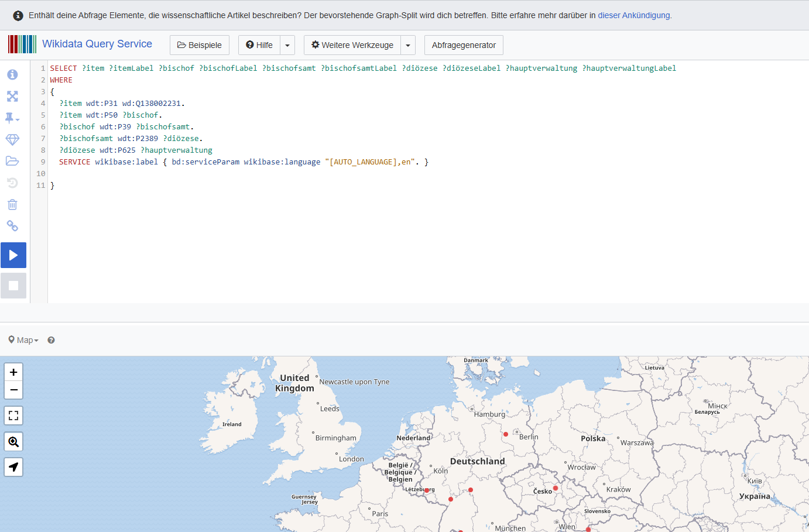Expand the Hilfe dropdown arrow
The image size is (809, 532).
pyautogui.click(x=287, y=45)
